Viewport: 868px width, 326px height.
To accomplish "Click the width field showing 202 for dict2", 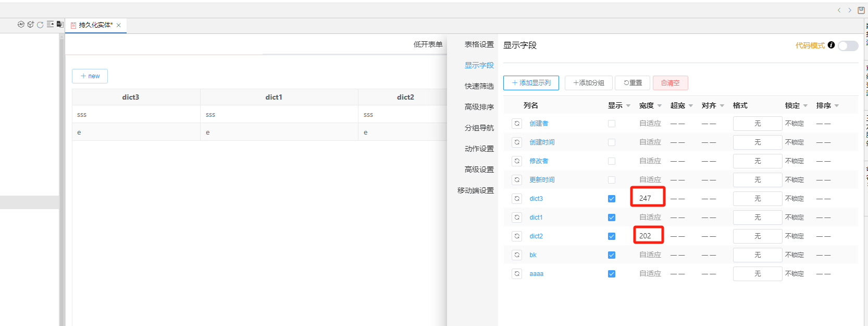I will pyautogui.click(x=648, y=236).
